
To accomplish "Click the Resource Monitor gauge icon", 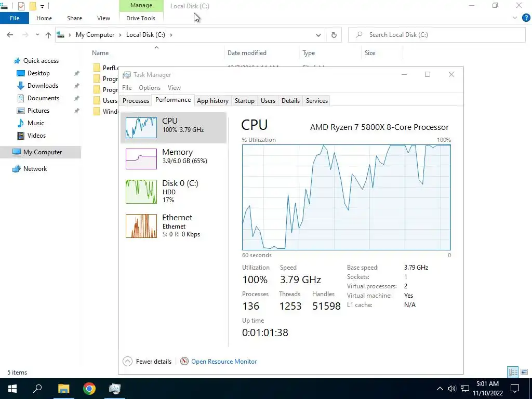I will tap(184, 362).
